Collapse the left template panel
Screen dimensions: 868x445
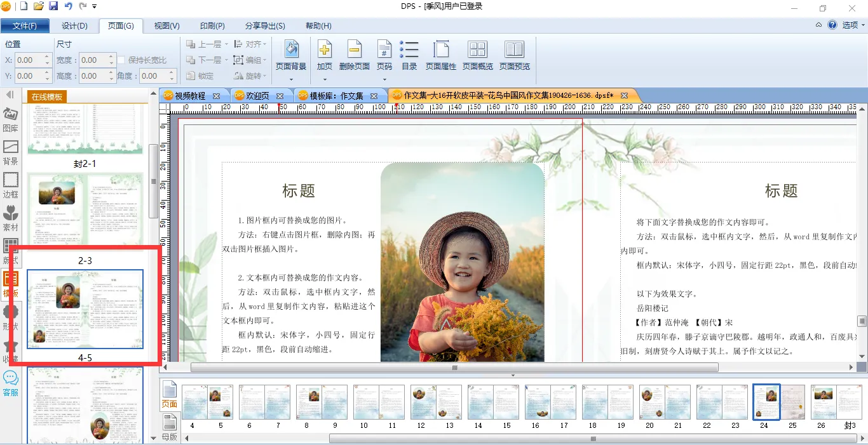tap(10, 95)
